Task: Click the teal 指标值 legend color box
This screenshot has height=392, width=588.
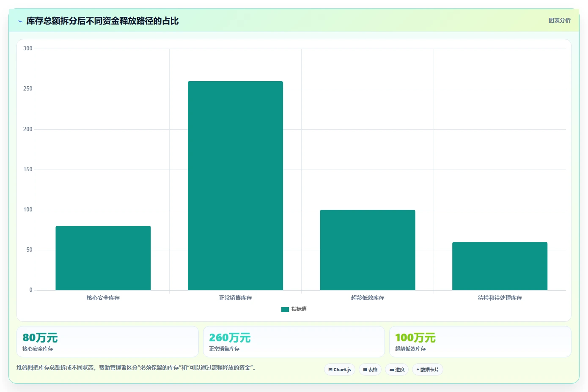Action: (x=285, y=310)
